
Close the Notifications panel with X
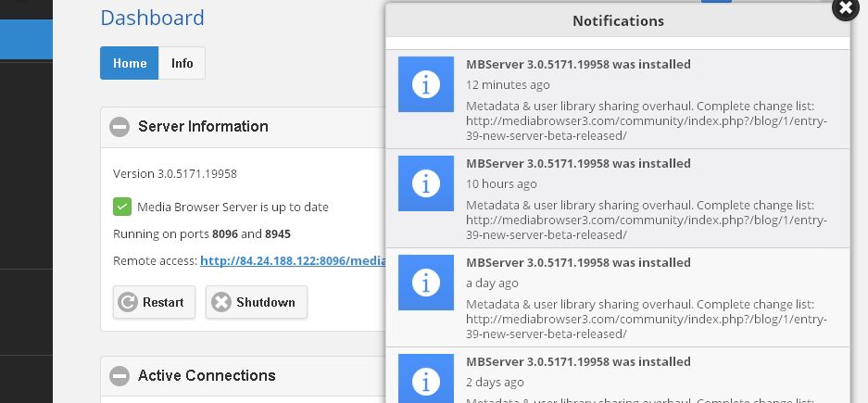click(845, 7)
